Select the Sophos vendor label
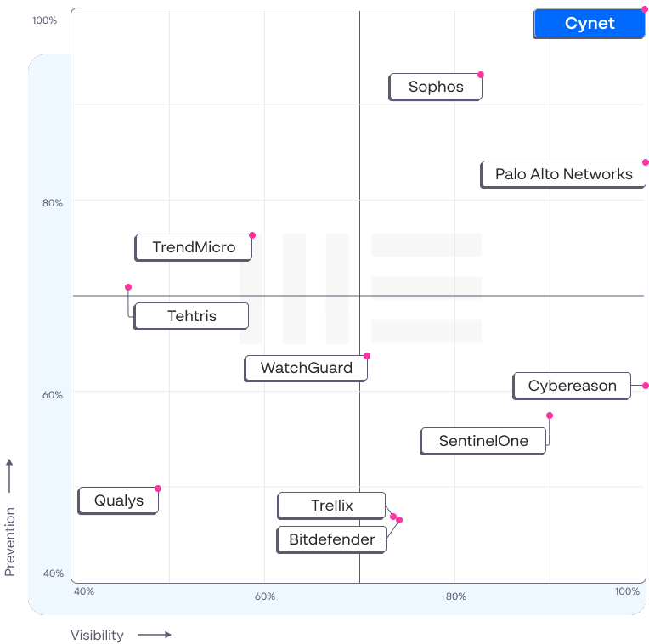Screen dimensions: 649x644 click(x=436, y=87)
